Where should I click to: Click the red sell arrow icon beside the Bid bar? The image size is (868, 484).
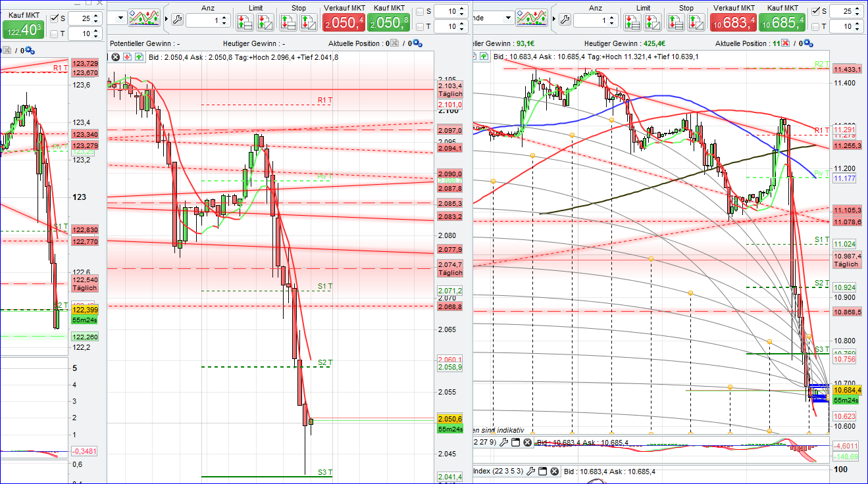[x=128, y=57]
